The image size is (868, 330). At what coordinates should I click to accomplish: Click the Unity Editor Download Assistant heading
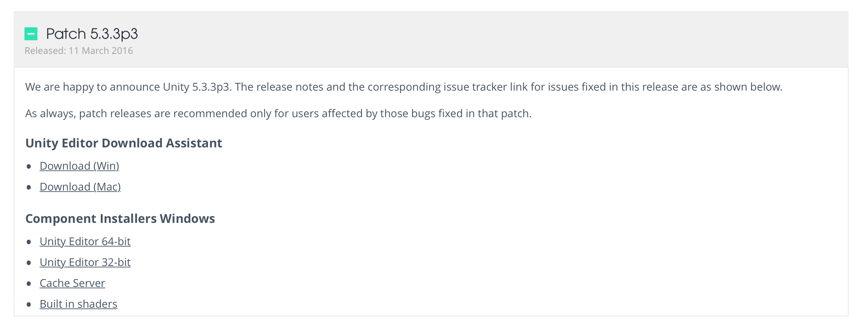tap(124, 143)
